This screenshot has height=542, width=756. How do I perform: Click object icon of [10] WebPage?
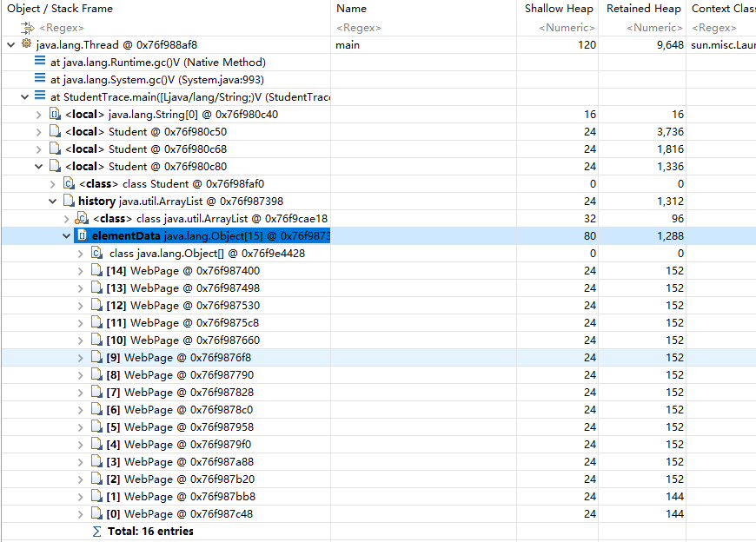97,340
